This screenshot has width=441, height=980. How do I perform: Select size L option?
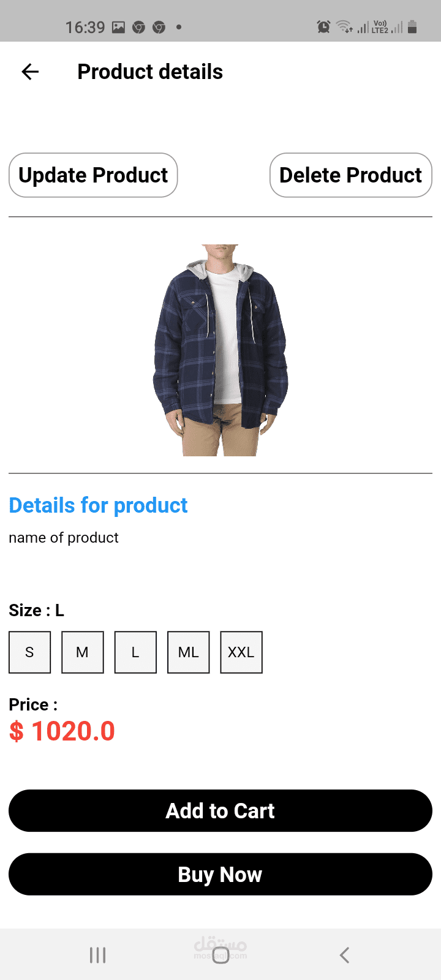pos(135,652)
